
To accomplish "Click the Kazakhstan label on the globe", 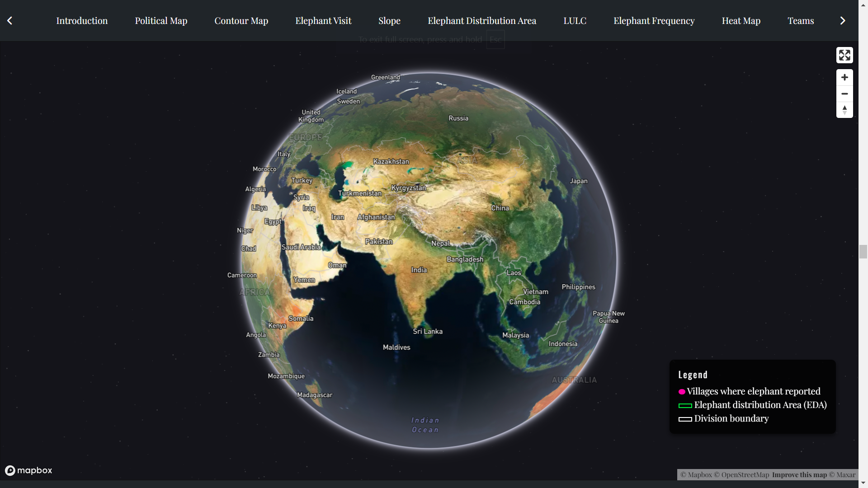I will 391,161.
